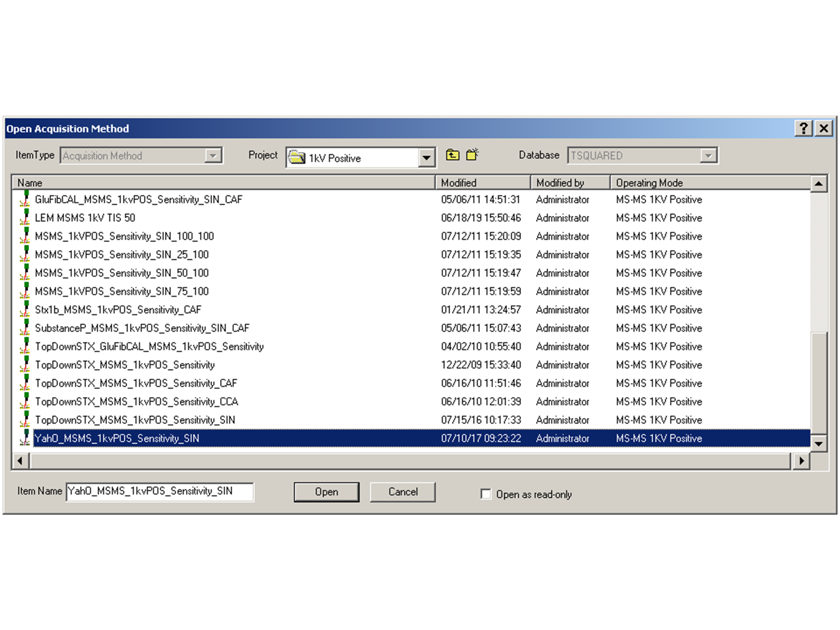Enable Open as read-only checkbox

pyautogui.click(x=486, y=494)
